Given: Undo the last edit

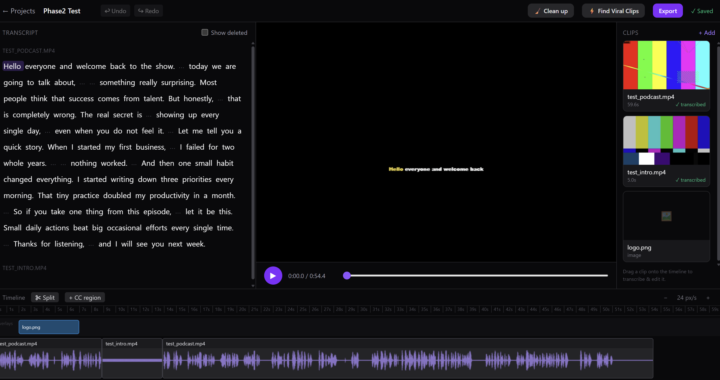Looking at the screenshot, I should click(115, 11).
